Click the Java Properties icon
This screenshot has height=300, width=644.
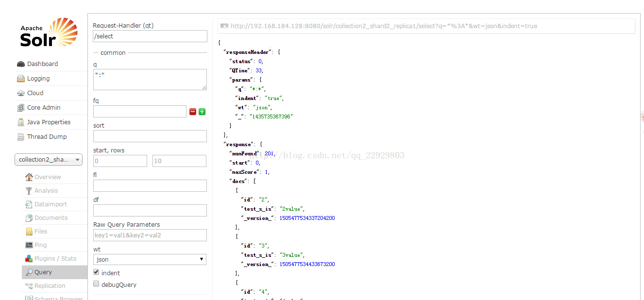(20, 122)
